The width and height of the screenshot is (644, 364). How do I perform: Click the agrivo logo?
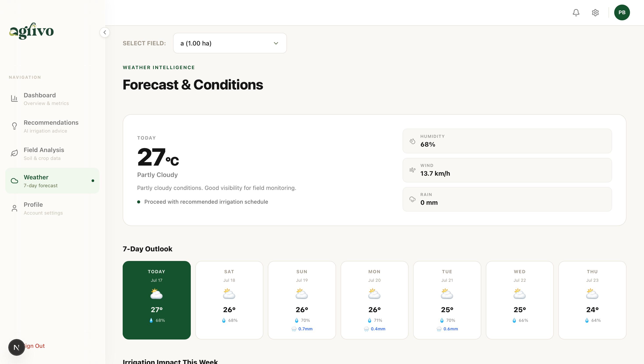[x=32, y=31]
